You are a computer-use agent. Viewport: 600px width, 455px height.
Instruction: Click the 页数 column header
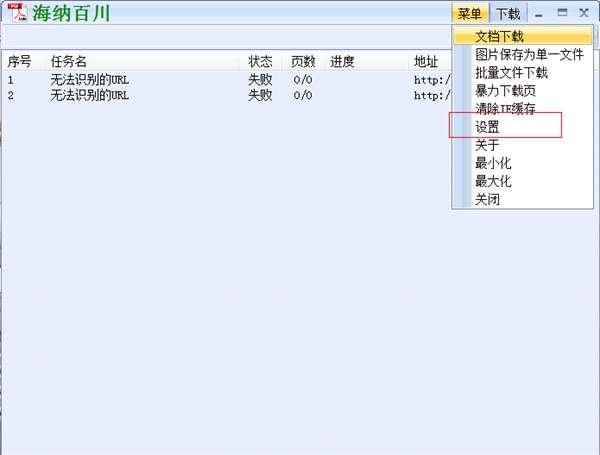(303, 61)
